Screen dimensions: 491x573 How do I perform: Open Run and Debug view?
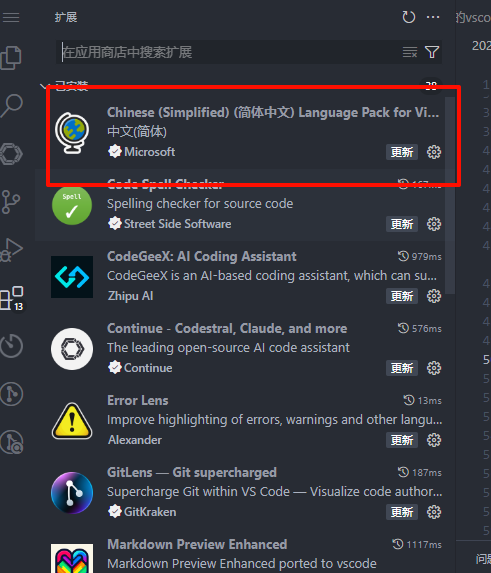click(11, 250)
